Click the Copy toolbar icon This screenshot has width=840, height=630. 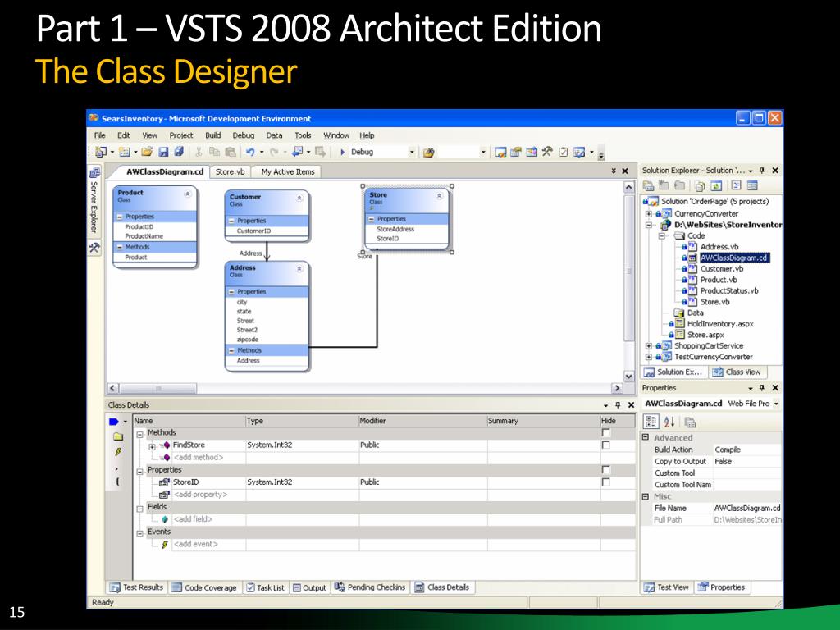(x=214, y=152)
